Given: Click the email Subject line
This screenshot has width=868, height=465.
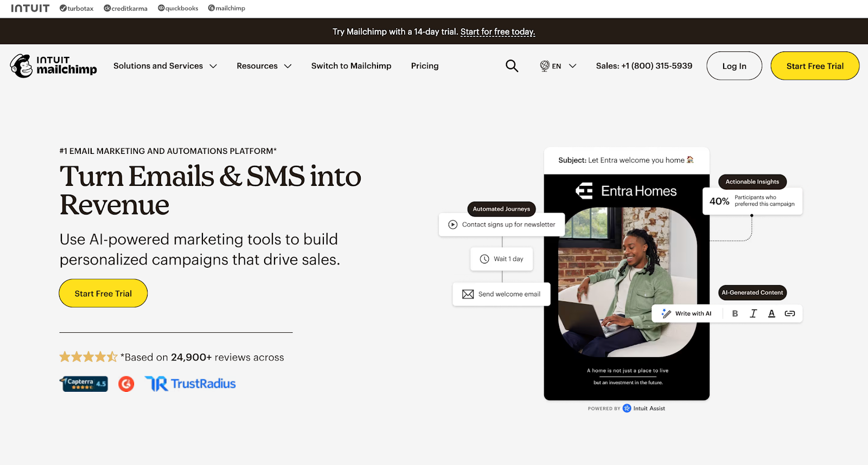Looking at the screenshot, I should (626, 160).
